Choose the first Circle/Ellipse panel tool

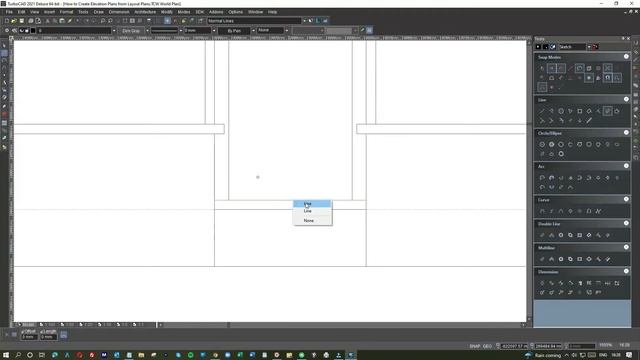click(x=542, y=144)
